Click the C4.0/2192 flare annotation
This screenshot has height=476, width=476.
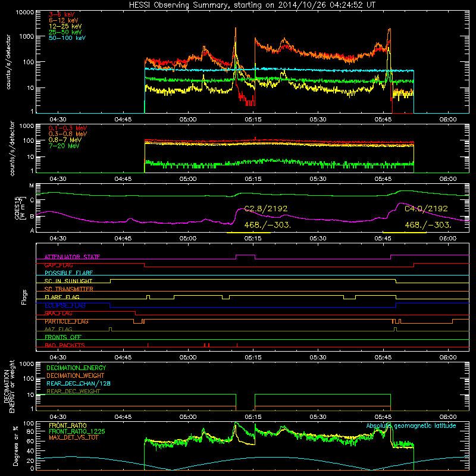pos(426,209)
